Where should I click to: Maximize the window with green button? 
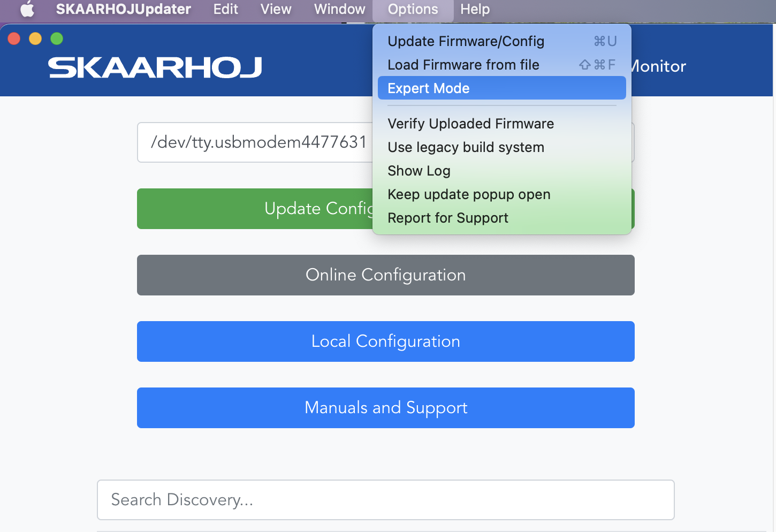pos(57,39)
